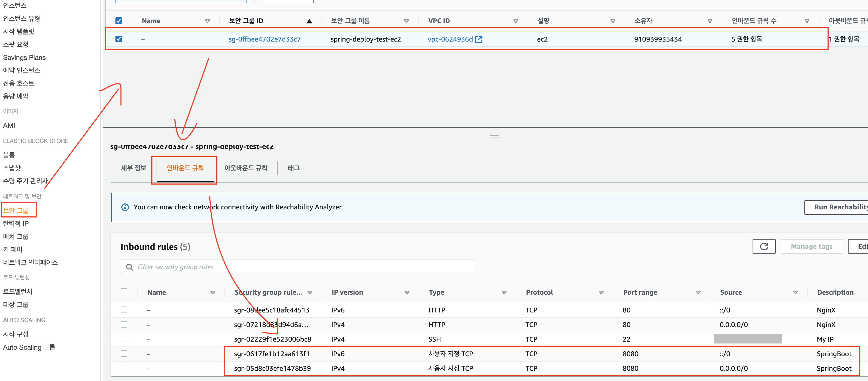Open security group link sg-0ffbee4702e7d33c7

265,39
